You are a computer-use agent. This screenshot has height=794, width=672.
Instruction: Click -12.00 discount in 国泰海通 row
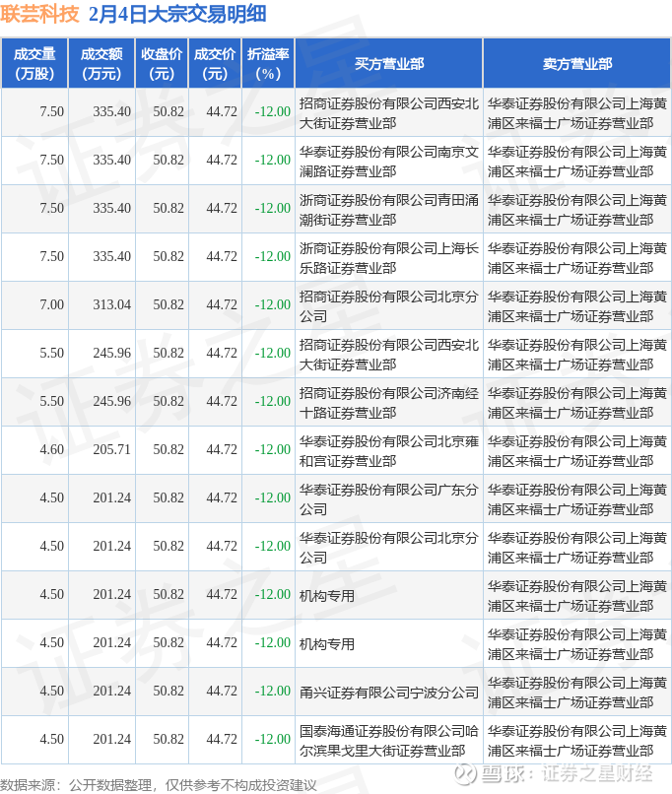(x=273, y=739)
